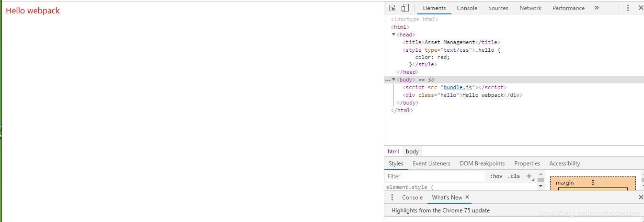Viewport: 644px width, 222px height.
Task: Open the Performance tab
Action: (568, 8)
